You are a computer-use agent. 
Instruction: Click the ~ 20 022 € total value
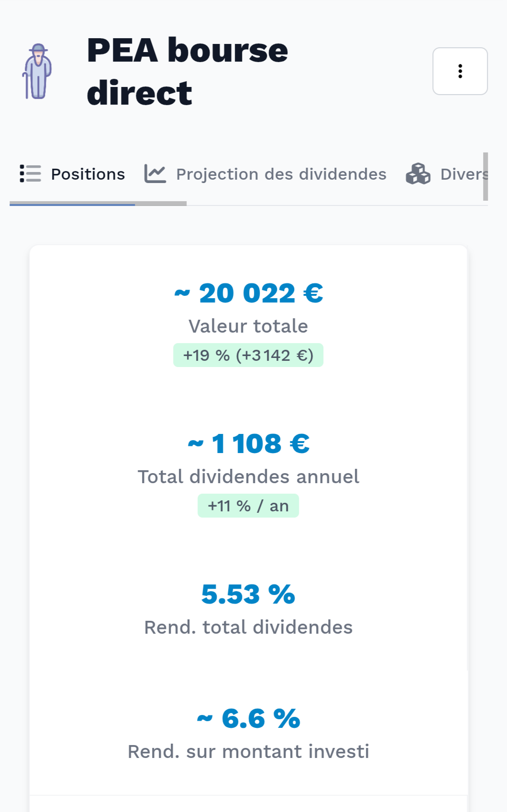pos(248,293)
